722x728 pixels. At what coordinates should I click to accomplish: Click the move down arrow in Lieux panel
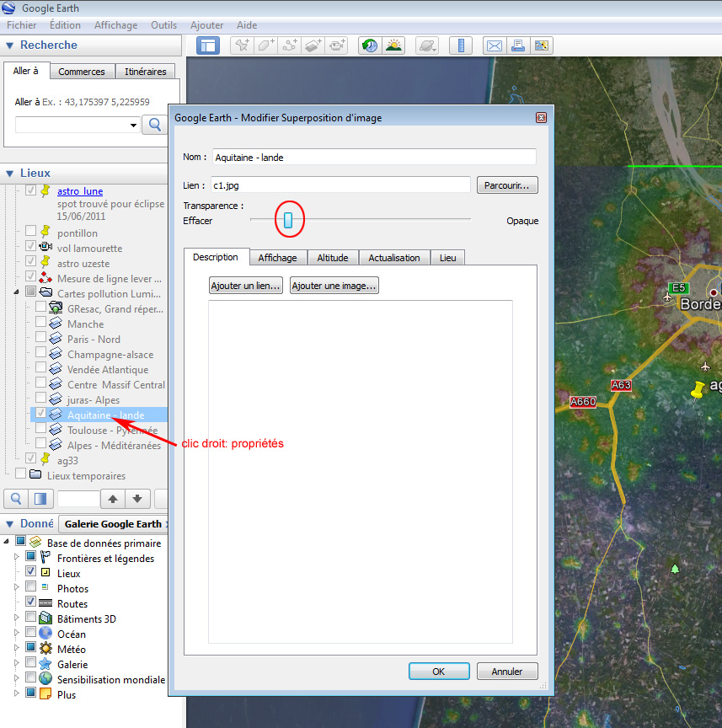coord(137,499)
